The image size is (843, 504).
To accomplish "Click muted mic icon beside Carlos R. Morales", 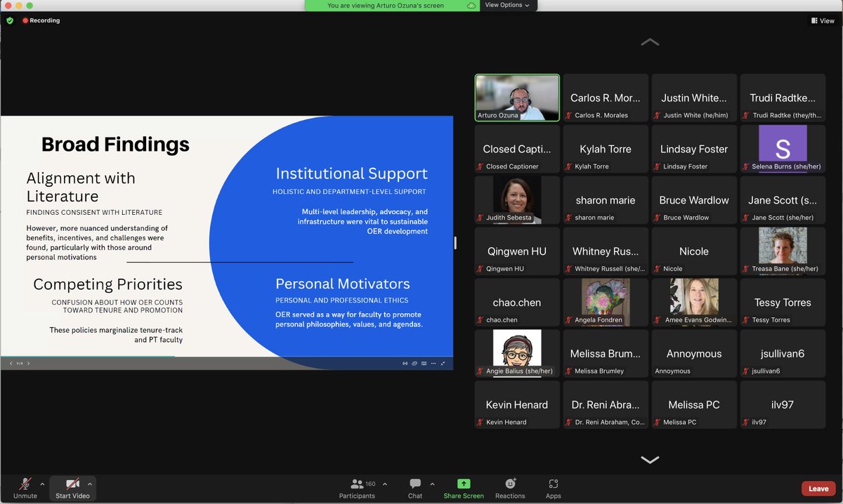I will click(x=569, y=115).
